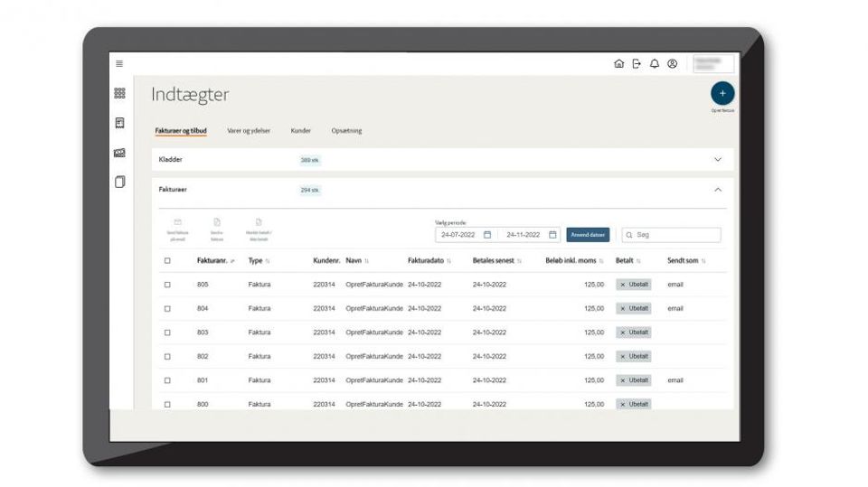Click the search magnifier icon
The image size is (868, 487).
point(629,235)
